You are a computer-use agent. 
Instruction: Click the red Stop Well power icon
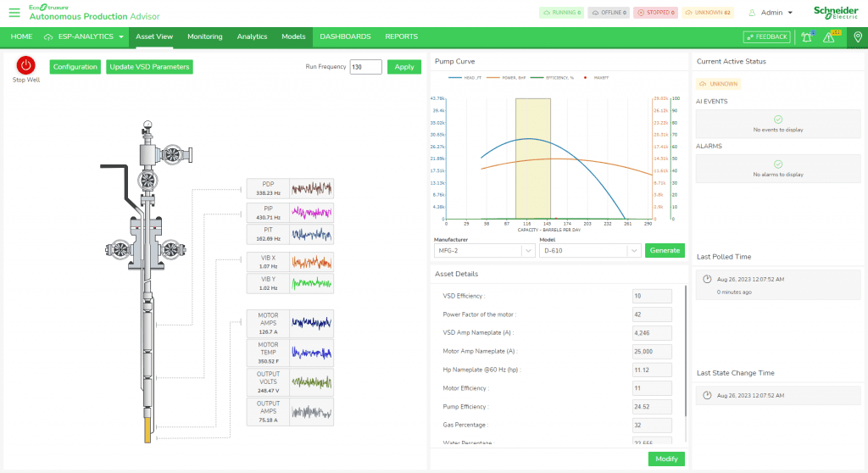point(25,65)
